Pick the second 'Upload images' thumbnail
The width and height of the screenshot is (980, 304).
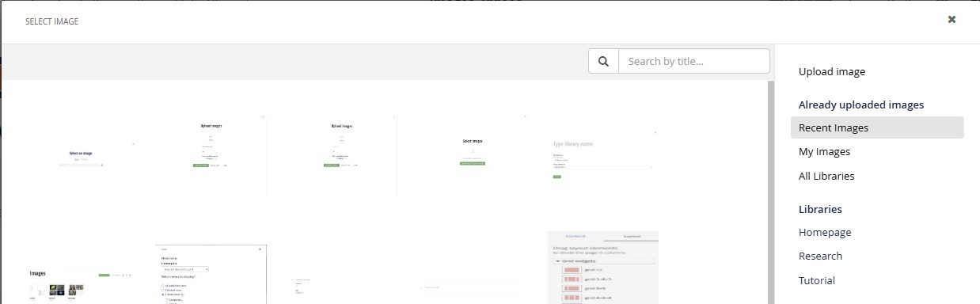(343, 155)
